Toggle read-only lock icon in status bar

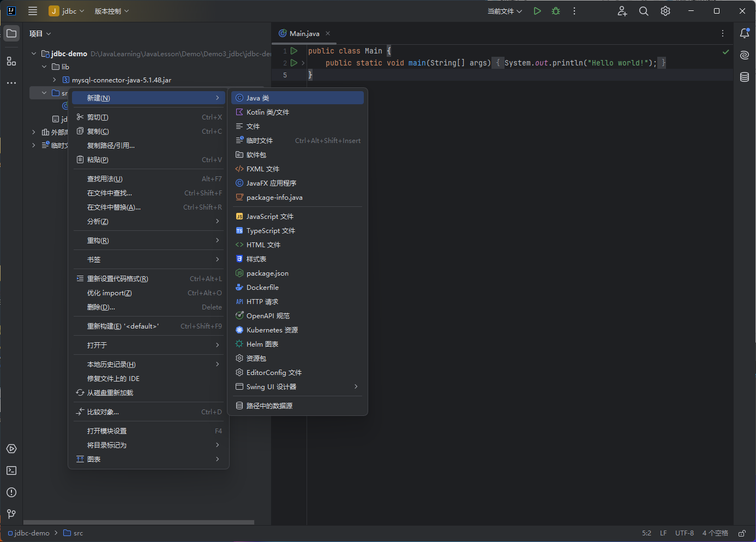742,533
